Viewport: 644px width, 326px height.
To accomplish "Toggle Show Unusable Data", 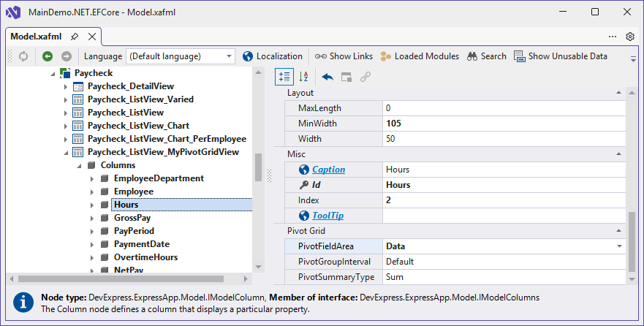I will 561,56.
